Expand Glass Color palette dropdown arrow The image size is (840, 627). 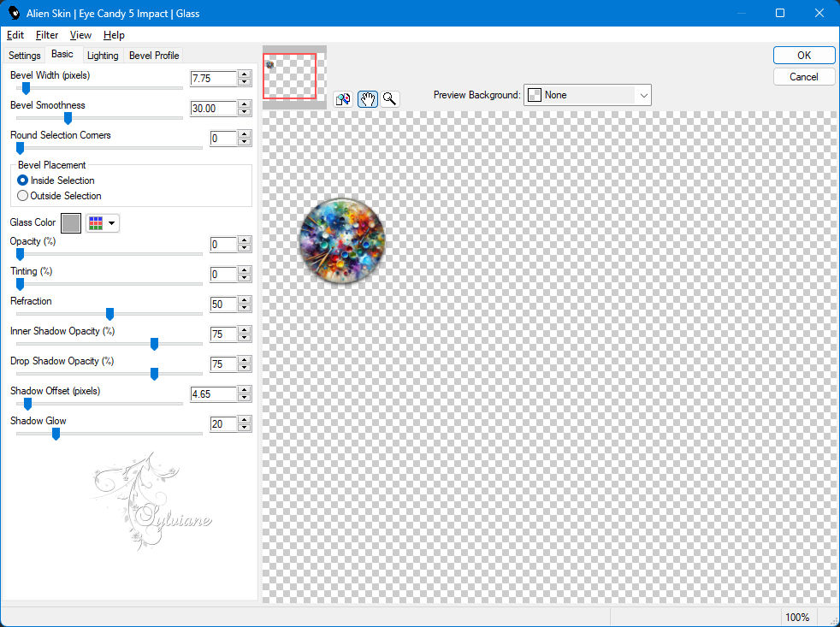point(111,223)
